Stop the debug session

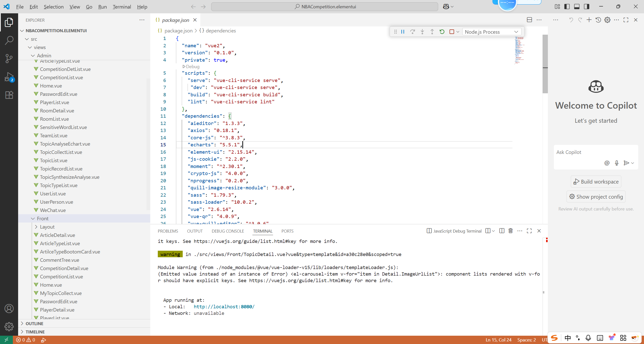click(452, 32)
